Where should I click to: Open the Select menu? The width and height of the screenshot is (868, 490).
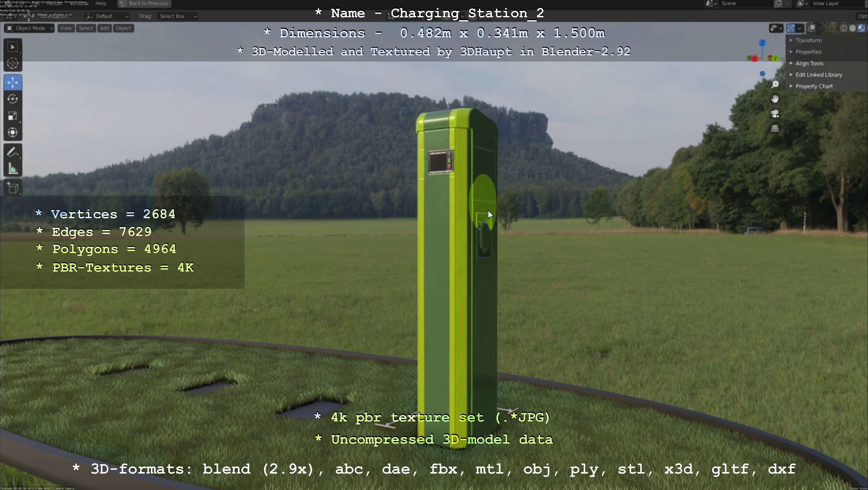coord(86,28)
